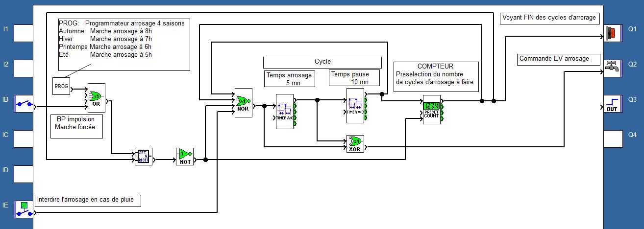Click the empty I1 input slot
This screenshot has width=644, height=229.
(24, 33)
